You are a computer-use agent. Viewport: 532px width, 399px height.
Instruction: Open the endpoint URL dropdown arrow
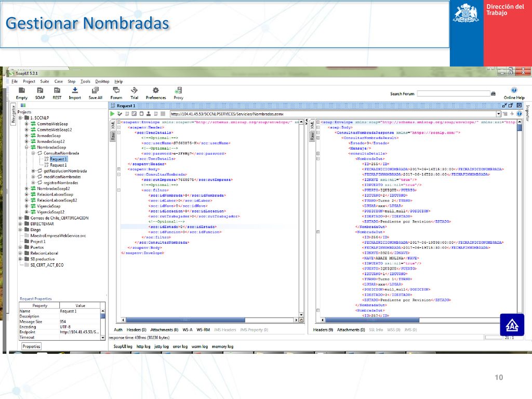[498, 114]
